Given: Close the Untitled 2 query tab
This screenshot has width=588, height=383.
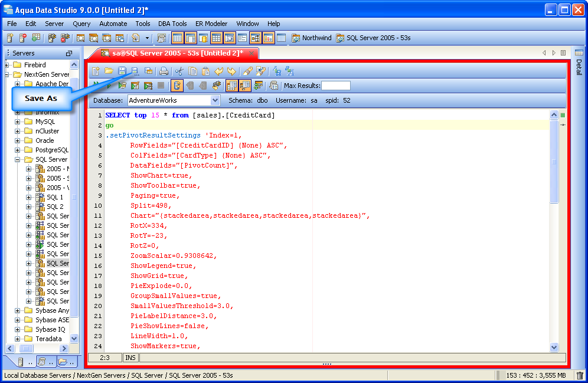Looking at the screenshot, I should [x=251, y=53].
